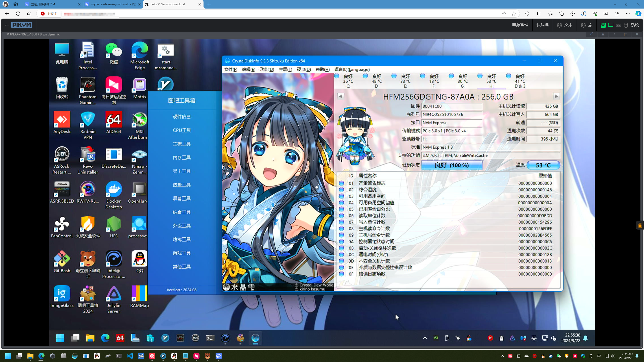Open the FanControl desktop shortcut

point(62,227)
